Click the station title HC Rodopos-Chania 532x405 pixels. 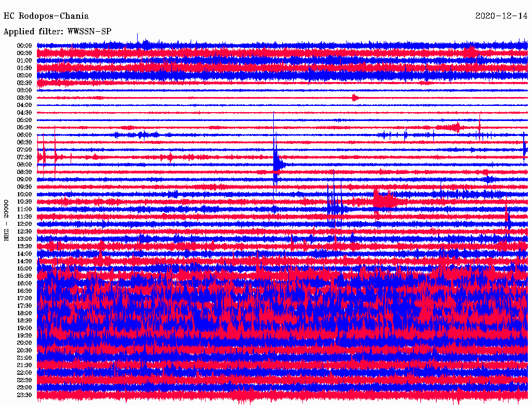click(x=46, y=16)
